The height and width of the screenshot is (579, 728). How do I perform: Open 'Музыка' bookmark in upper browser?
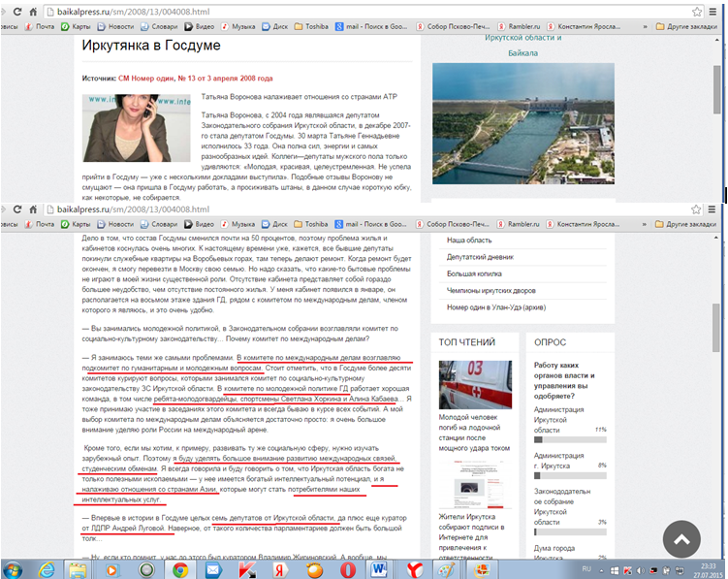pyautogui.click(x=238, y=27)
